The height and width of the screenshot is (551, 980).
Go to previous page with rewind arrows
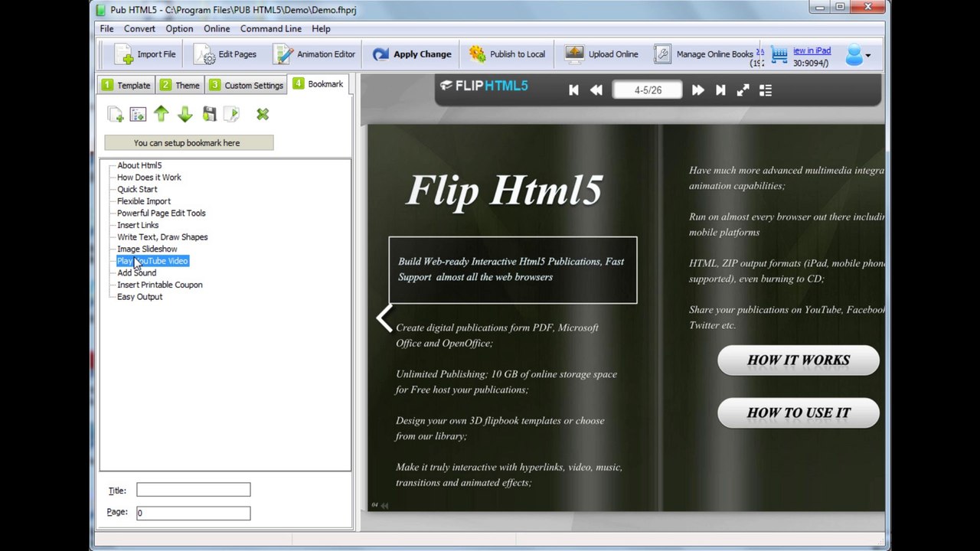click(x=596, y=90)
